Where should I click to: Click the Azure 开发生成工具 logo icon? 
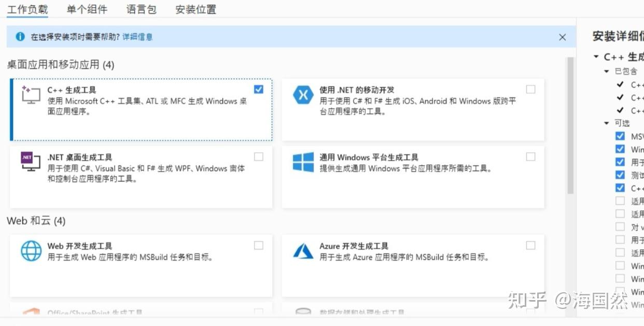(x=303, y=251)
